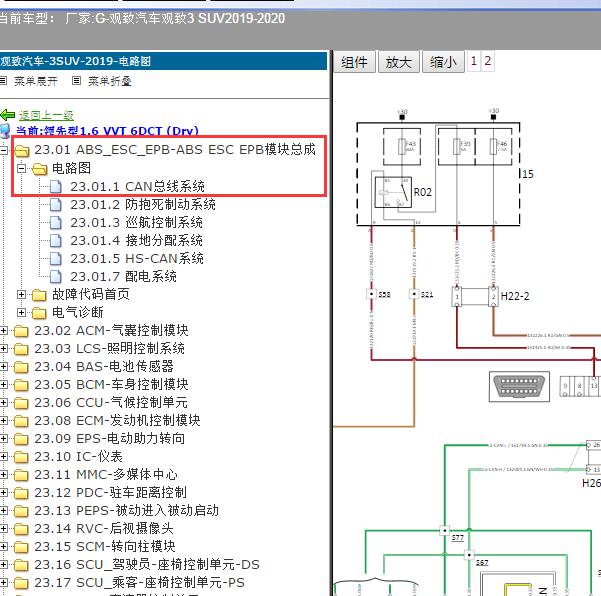Screen dimensions: 601x596
Task: Click 菜单展开 expand-all option
Action: tap(36, 81)
